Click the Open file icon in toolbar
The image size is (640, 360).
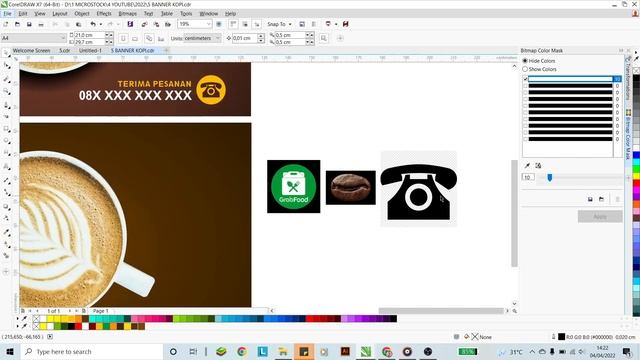(x=17, y=24)
